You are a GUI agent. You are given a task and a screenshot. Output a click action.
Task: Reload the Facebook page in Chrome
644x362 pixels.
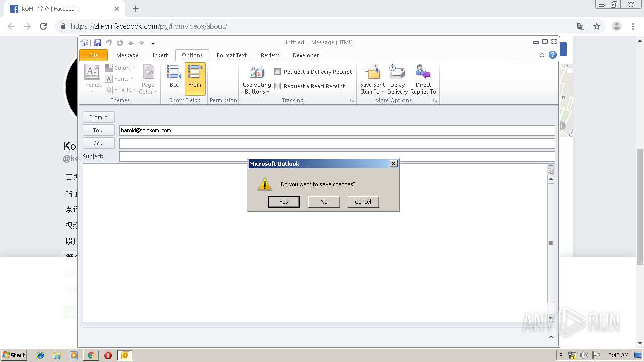[43, 26]
